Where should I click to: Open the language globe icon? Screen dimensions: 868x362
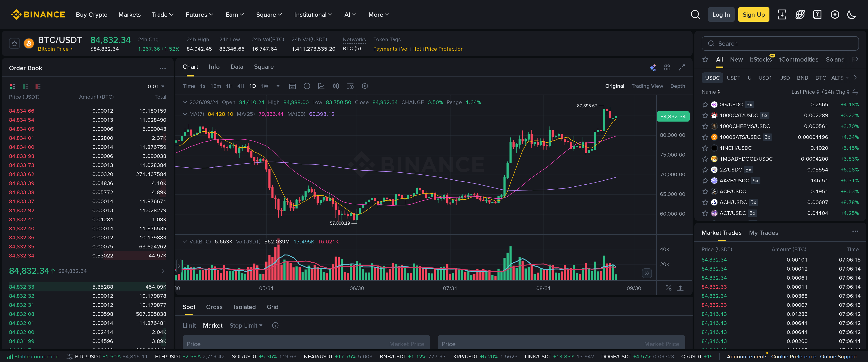[x=800, y=14]
